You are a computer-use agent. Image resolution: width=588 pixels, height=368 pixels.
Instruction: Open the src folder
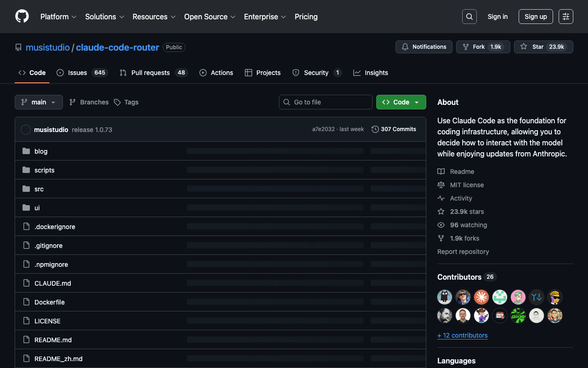[x=39, y=189]
